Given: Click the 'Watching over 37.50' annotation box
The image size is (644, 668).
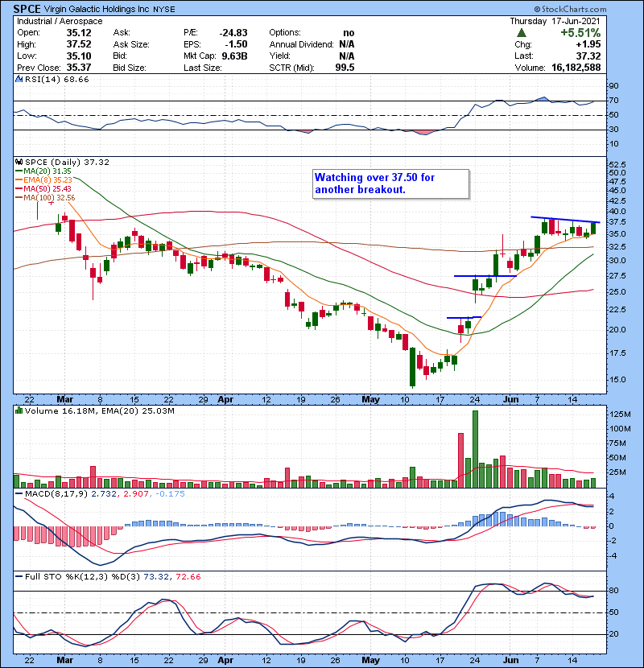Looking at the screenshot, I should point(391,183).
